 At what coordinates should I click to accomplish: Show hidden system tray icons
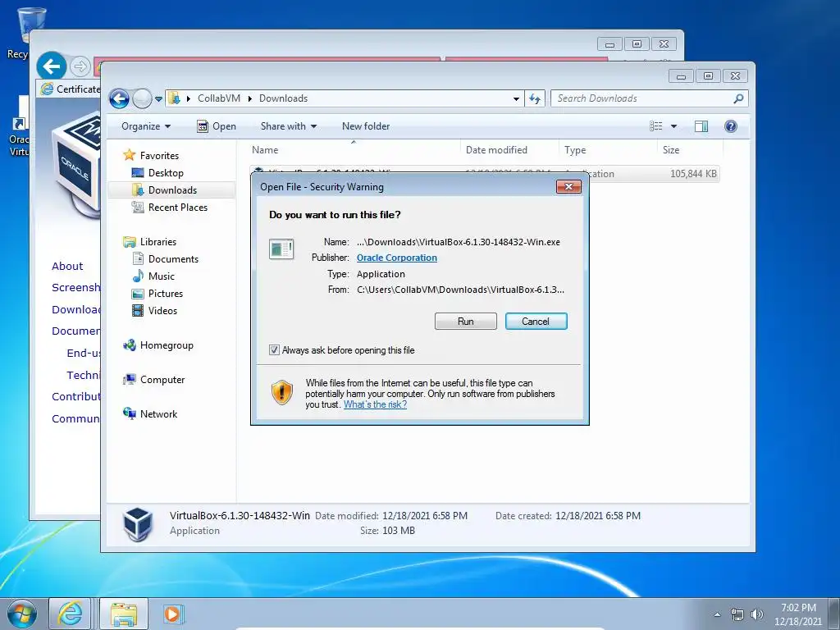tap(717, 614)
